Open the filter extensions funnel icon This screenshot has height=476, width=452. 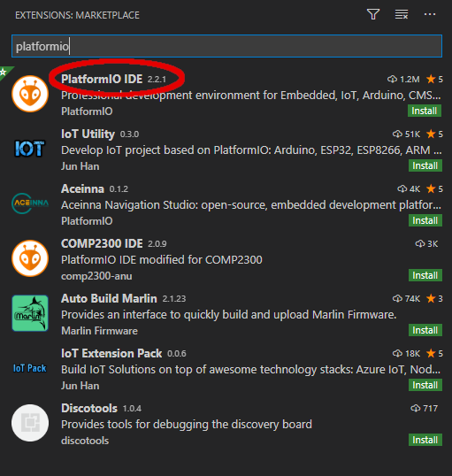pos(373,14)
